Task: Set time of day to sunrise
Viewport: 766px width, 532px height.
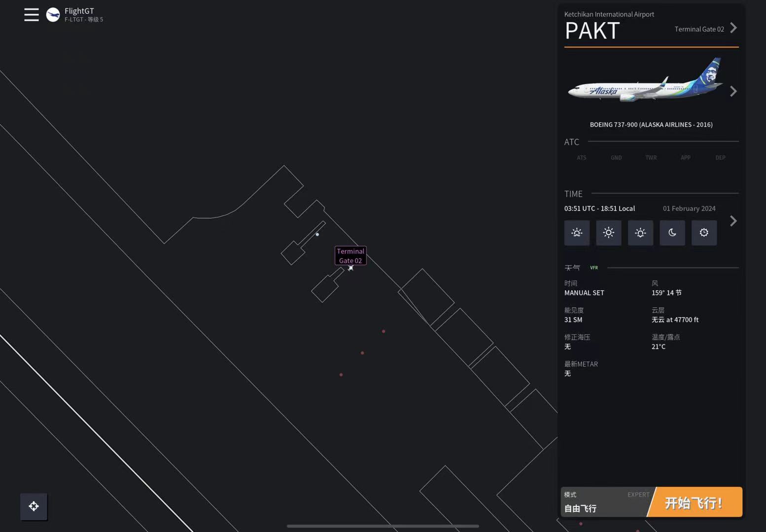Action: click(577, 233)
